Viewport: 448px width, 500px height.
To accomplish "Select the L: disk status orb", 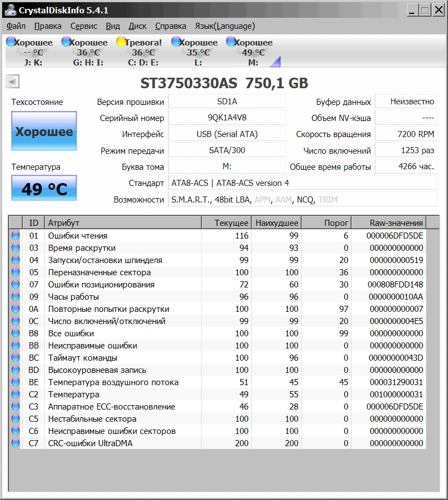I will coord(176,42).
